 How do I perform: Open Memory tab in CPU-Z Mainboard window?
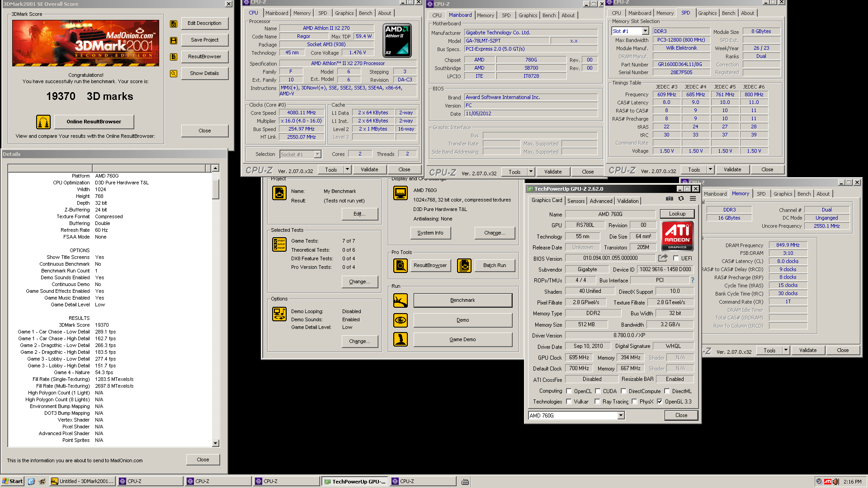[485, 15]
